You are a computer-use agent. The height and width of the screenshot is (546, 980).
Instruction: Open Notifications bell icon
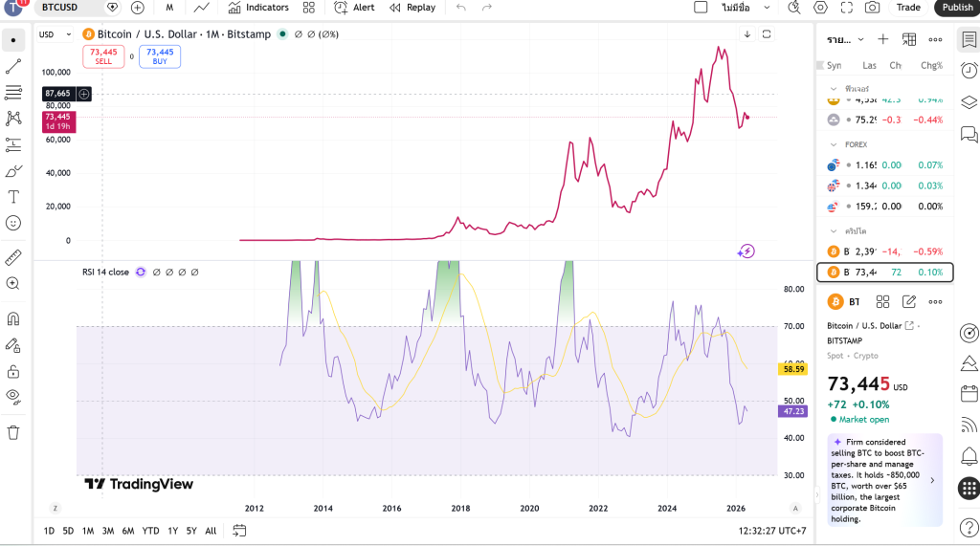969,456
